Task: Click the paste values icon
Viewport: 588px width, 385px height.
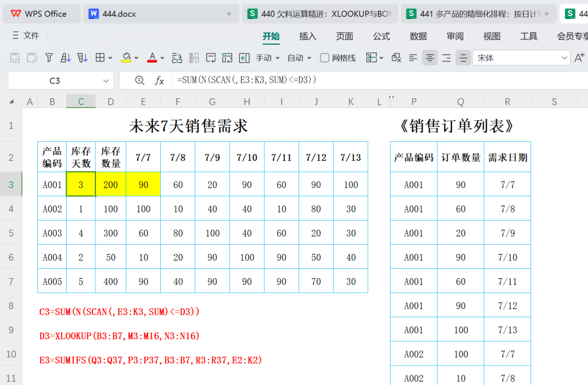Action: click(x=14, y=58)
